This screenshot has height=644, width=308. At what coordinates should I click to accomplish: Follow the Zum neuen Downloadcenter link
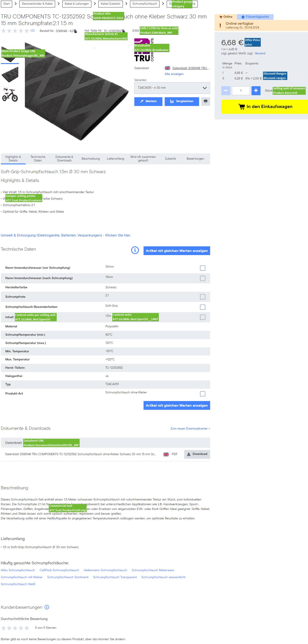point(190,428)
